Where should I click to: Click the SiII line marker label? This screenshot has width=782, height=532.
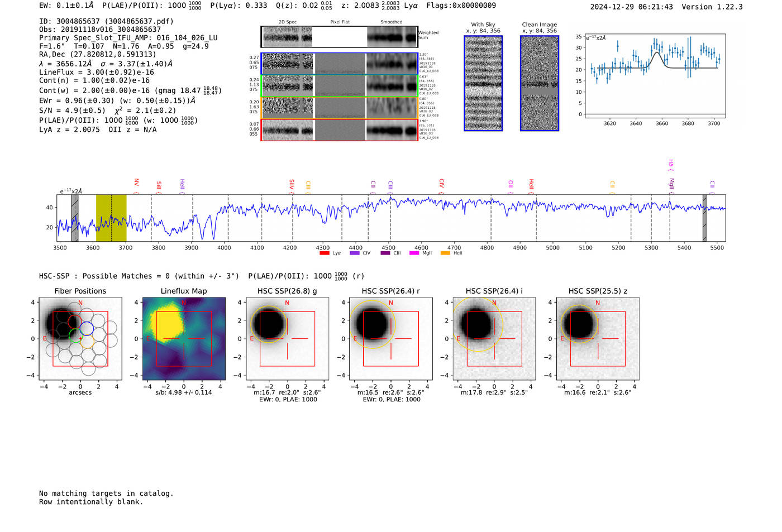click(x=159, y=186)
